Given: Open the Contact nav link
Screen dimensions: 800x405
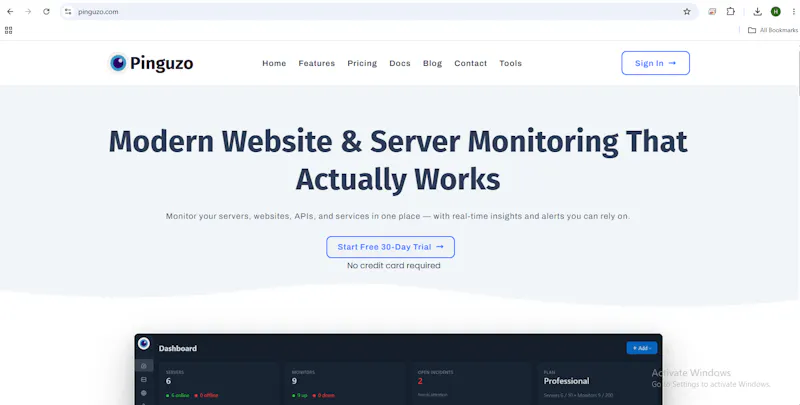Looking at the screenshot, I should (471, 63).
